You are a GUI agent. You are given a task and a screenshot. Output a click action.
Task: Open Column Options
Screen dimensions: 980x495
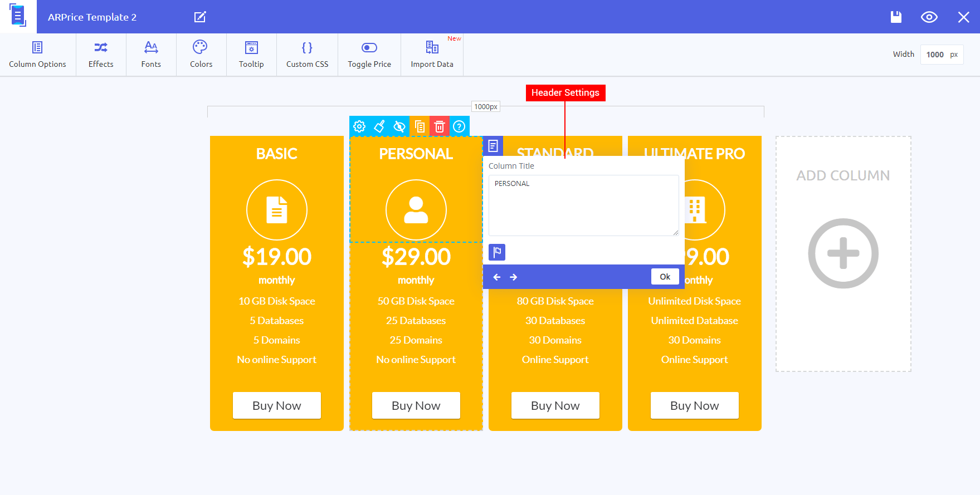(37, 55)
